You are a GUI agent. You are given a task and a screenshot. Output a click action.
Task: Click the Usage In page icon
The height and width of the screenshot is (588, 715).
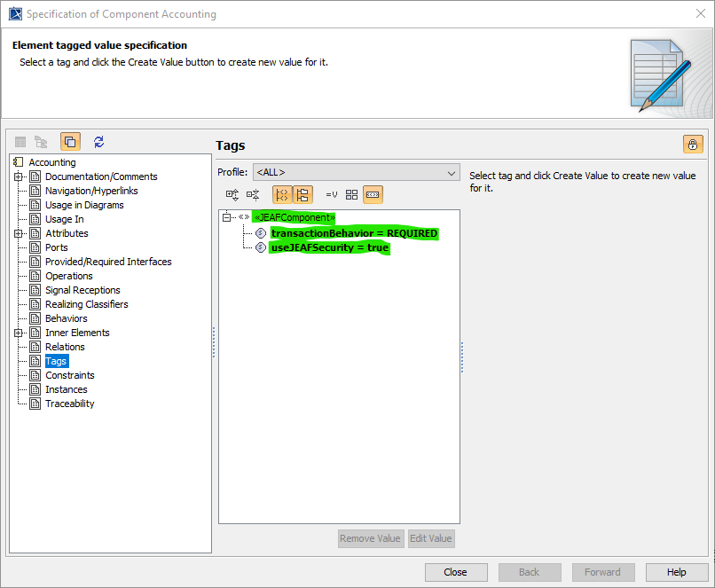(35, 219)
